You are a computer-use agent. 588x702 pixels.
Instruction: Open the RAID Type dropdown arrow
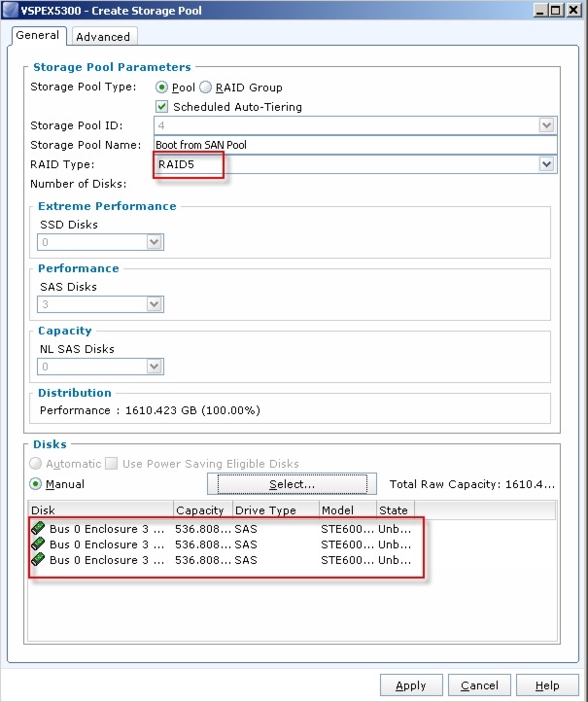click(547, 164)
